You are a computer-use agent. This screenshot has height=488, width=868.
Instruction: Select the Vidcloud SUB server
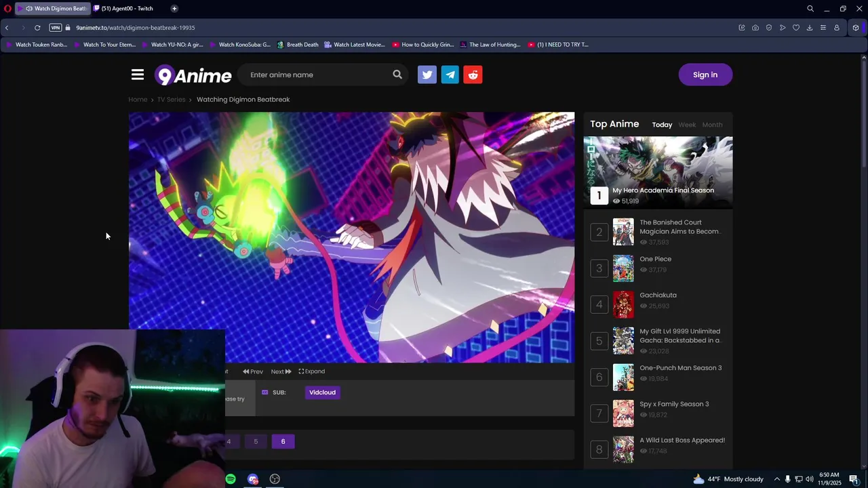click(x=323, y=392)
